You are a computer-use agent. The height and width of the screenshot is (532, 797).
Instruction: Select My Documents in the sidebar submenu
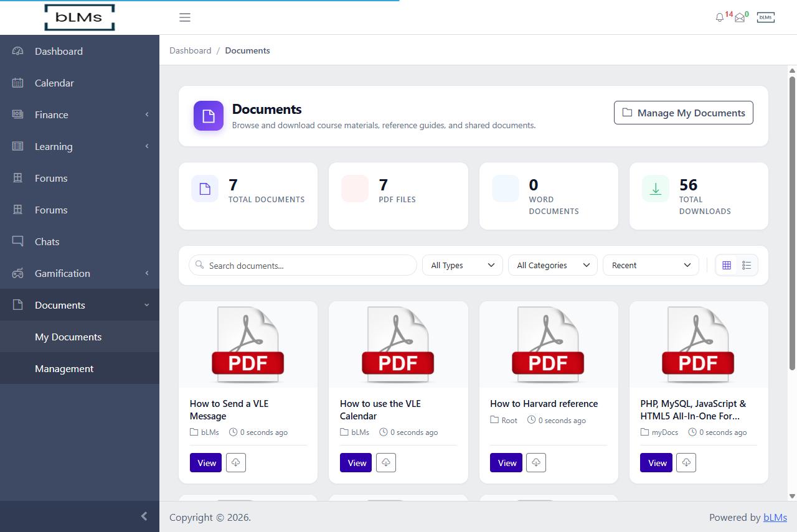click(x=80, y=337)
